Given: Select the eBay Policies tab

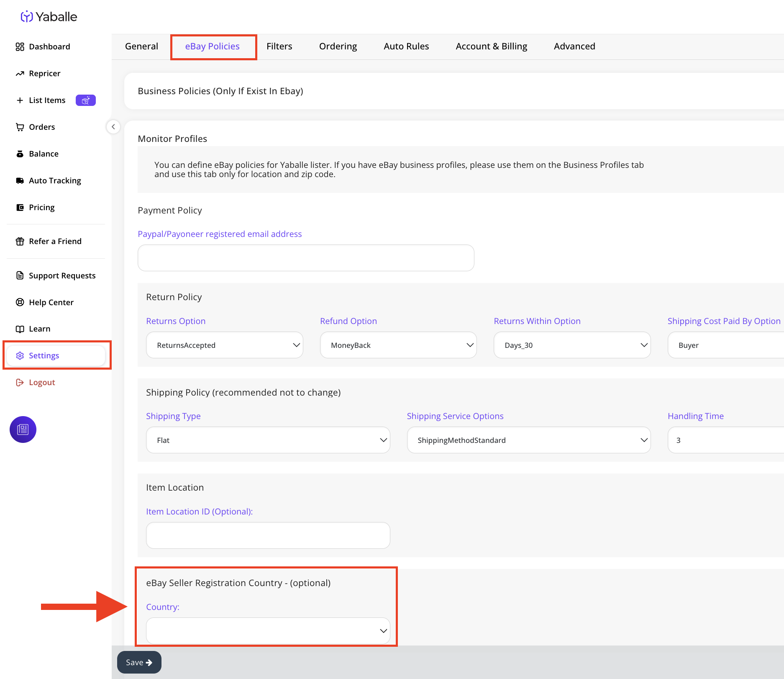Looking at the screenshot, I should [213, 46].
